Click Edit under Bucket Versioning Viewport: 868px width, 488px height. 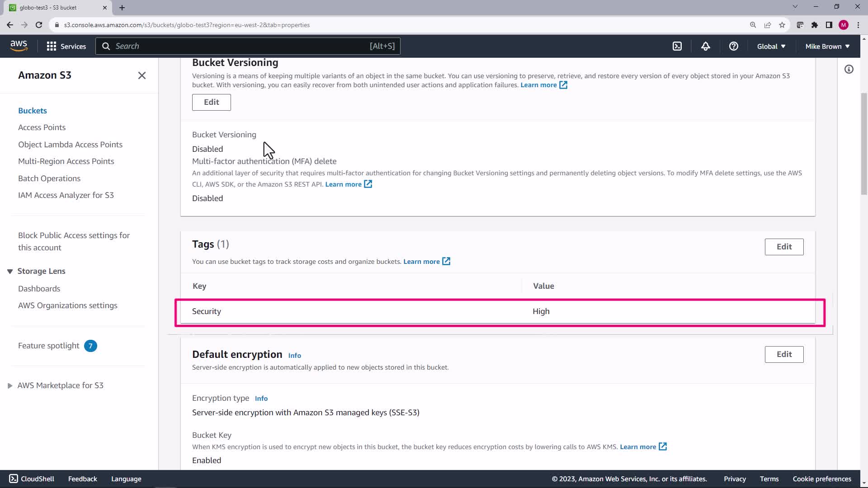click(x=211, y=102)
